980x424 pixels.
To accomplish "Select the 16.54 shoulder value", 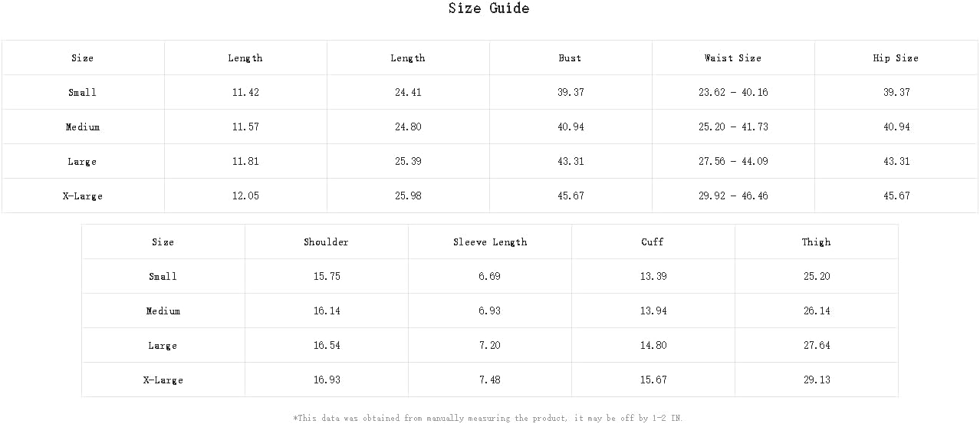I will 327,346.
